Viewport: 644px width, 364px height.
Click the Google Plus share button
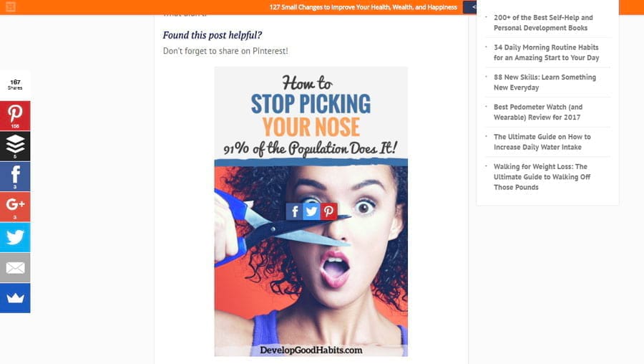(x=15, y=207)
